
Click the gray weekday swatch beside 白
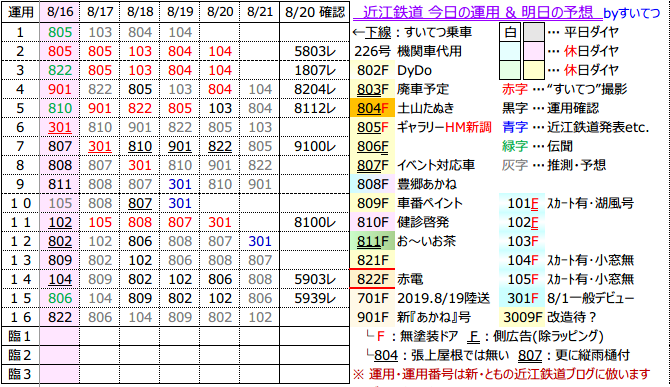pos(534,32)
